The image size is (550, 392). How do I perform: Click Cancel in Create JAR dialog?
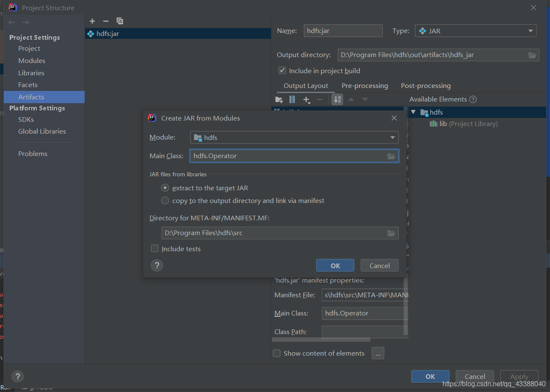(380, 266)
